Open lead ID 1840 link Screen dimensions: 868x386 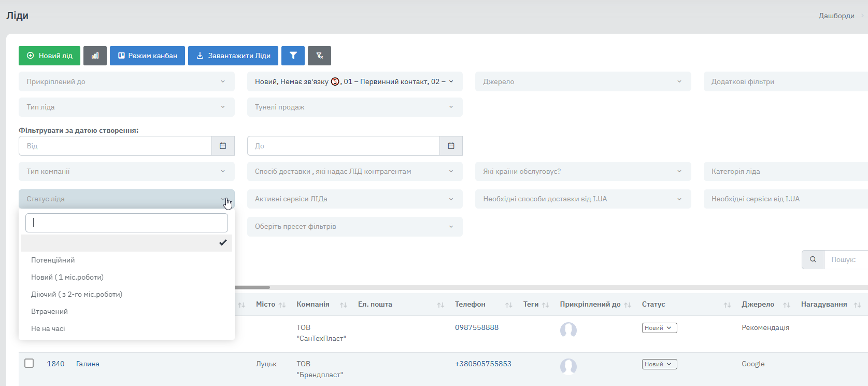pos(55,364)
